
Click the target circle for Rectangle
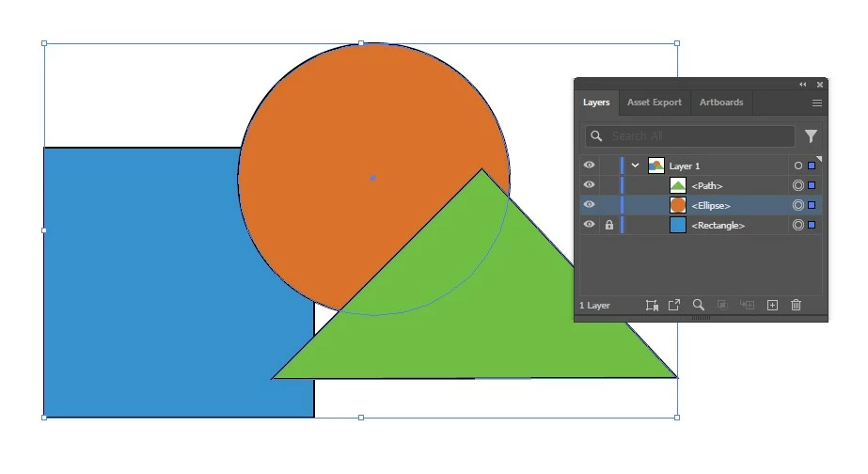[x=797, y=225]
